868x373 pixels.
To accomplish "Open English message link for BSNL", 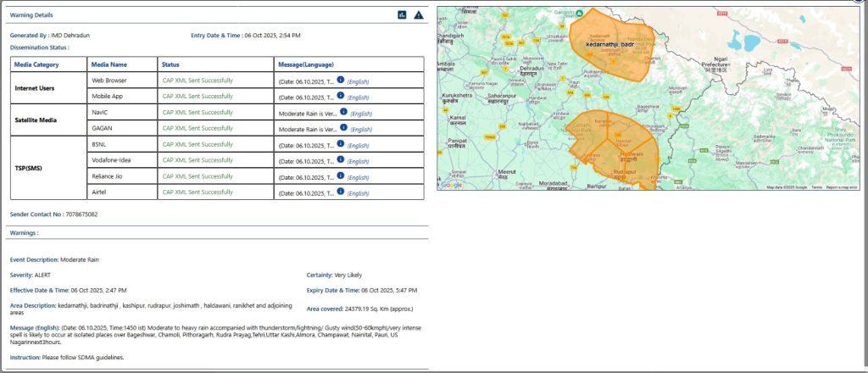I will tap(358, 145).
